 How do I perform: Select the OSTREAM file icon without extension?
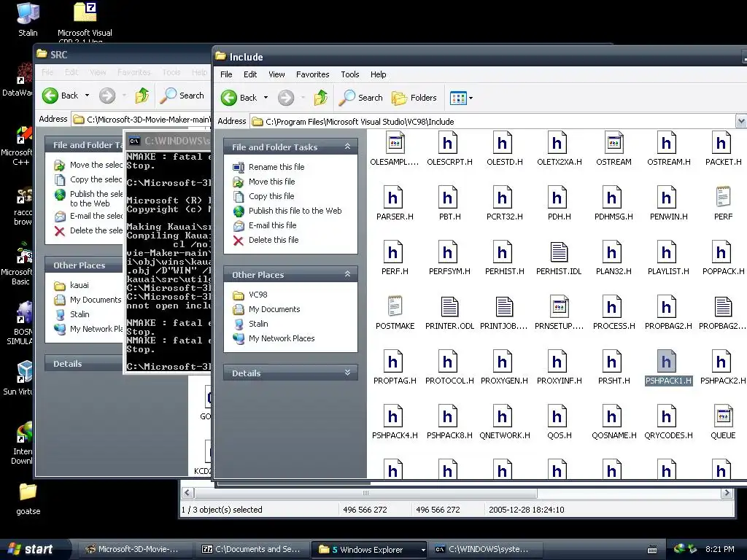(x=614, y=149)
